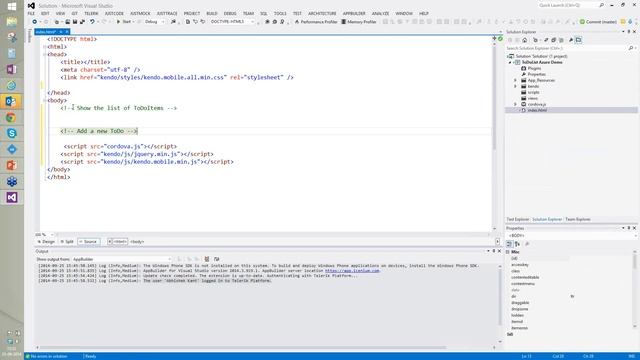
Task: Click the Preview Selected Items icon
Action: (x=578, y=40)
